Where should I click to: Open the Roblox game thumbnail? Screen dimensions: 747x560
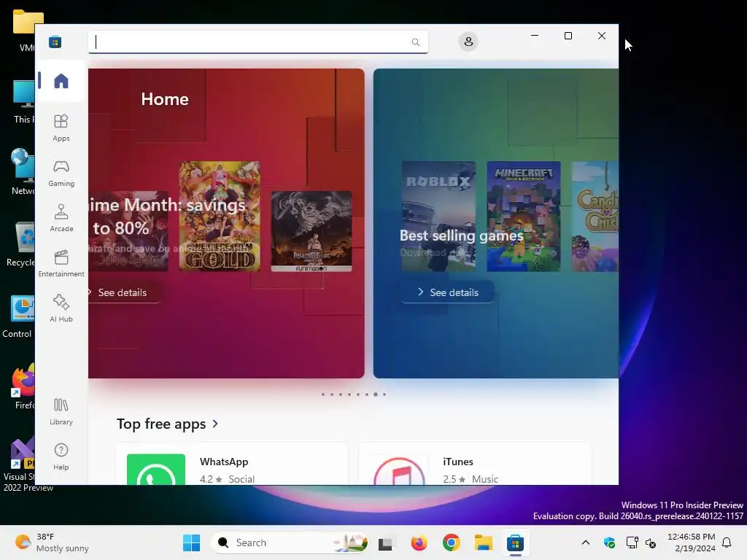[x=438, y=216]
